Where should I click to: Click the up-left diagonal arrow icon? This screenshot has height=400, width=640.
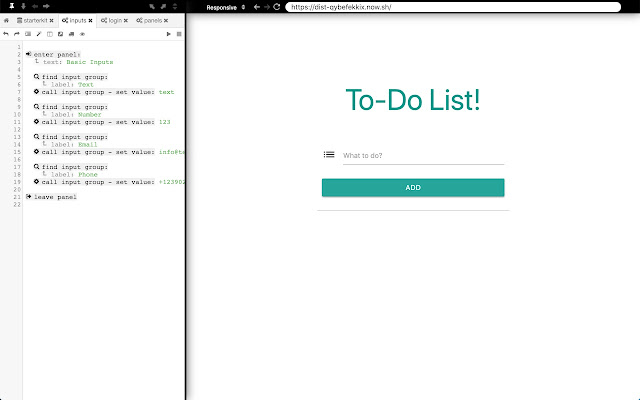152,6
